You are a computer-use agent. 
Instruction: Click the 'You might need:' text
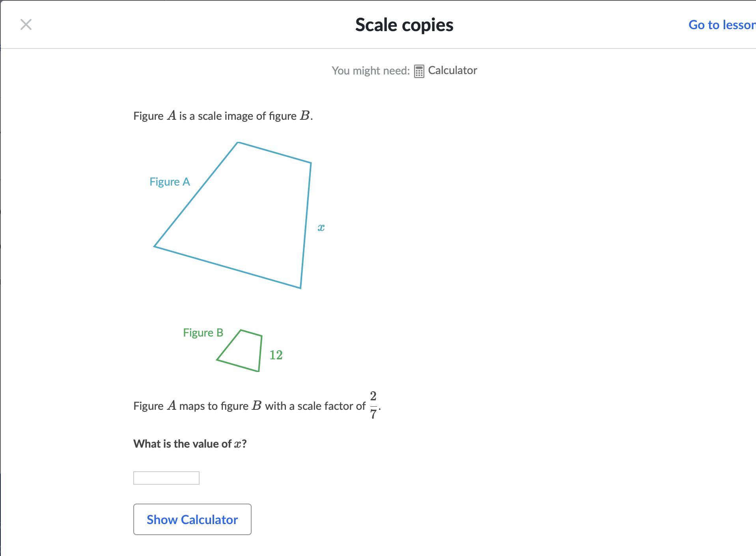pos(370,71)
